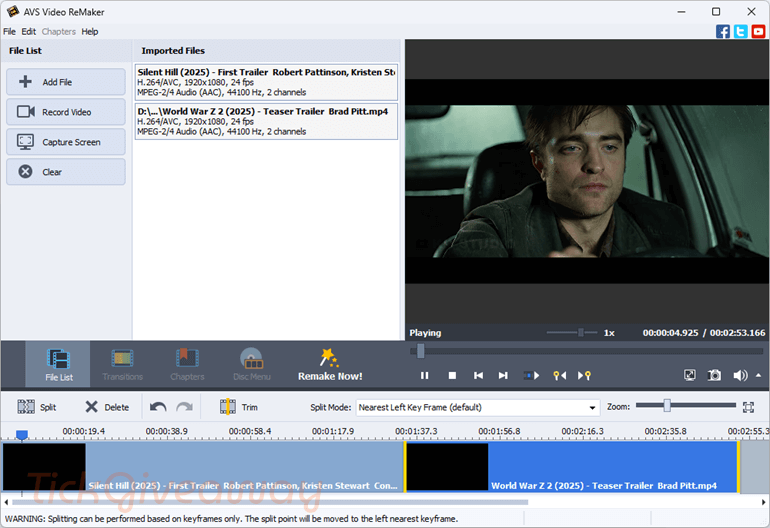Open the Facebook page icon

point(722,31)
